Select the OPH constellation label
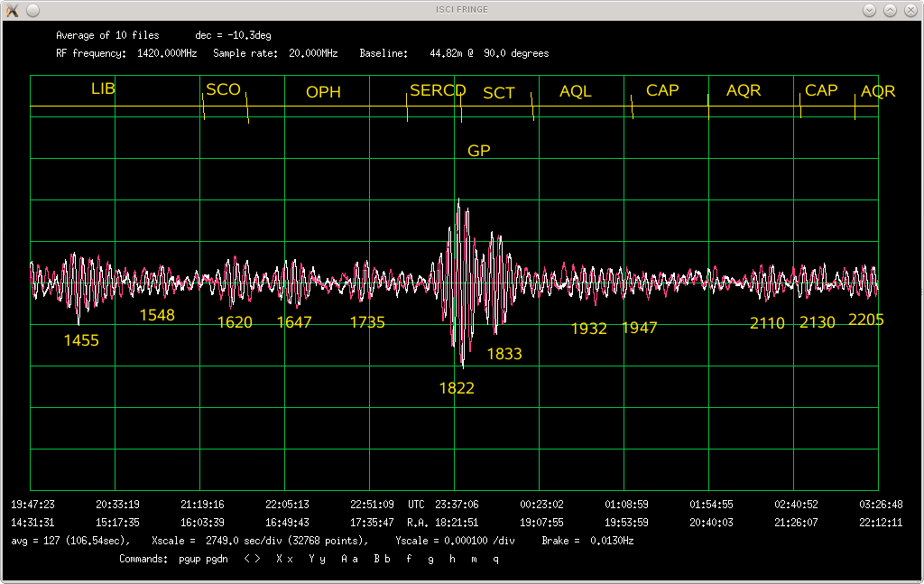 (323, 92)
